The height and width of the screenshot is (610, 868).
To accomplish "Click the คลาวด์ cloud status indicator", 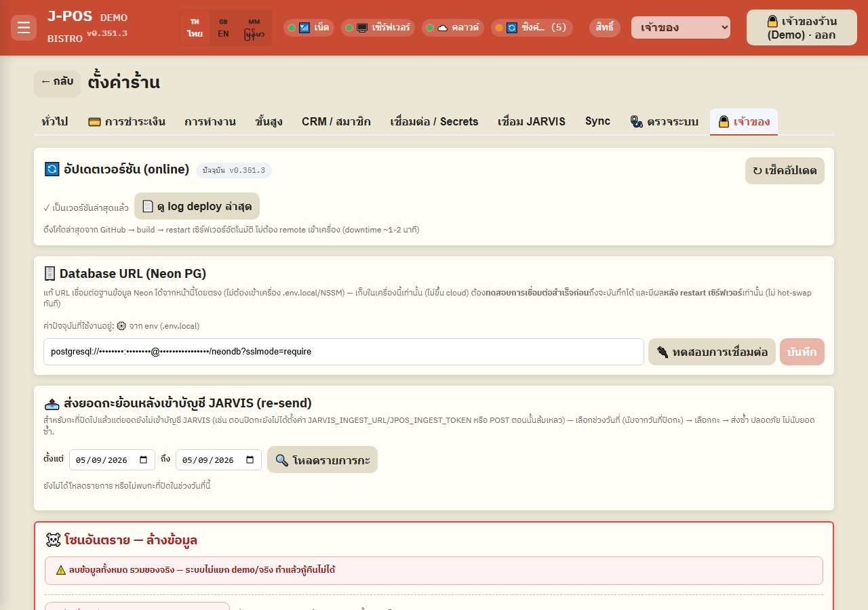I will [453, 28].
